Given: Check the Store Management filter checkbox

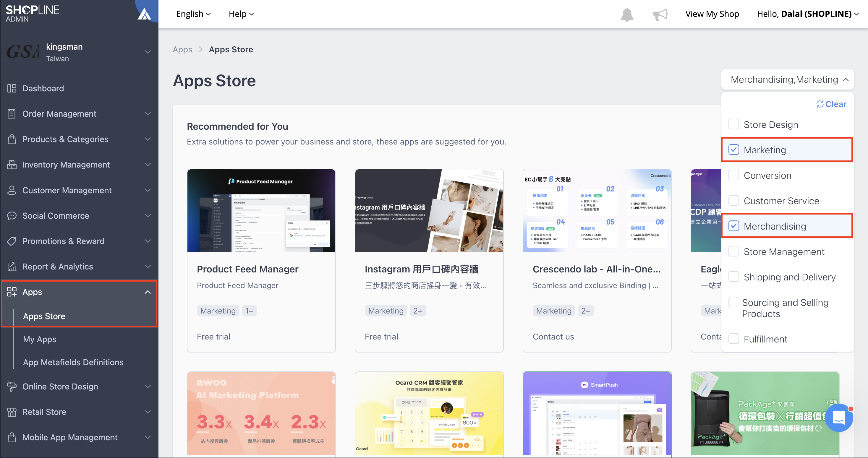Looking at the screenshot, I should (x=733, y=251).
